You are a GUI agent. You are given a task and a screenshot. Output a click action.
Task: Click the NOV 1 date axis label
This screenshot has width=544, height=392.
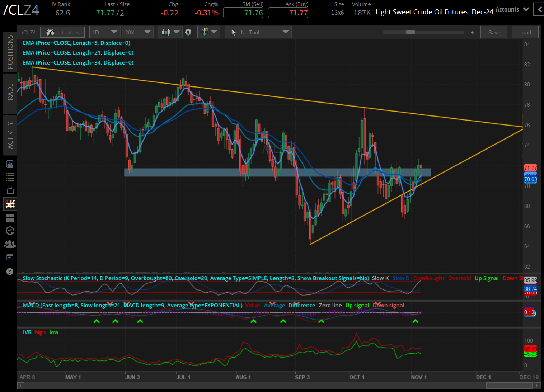(419, 377)
